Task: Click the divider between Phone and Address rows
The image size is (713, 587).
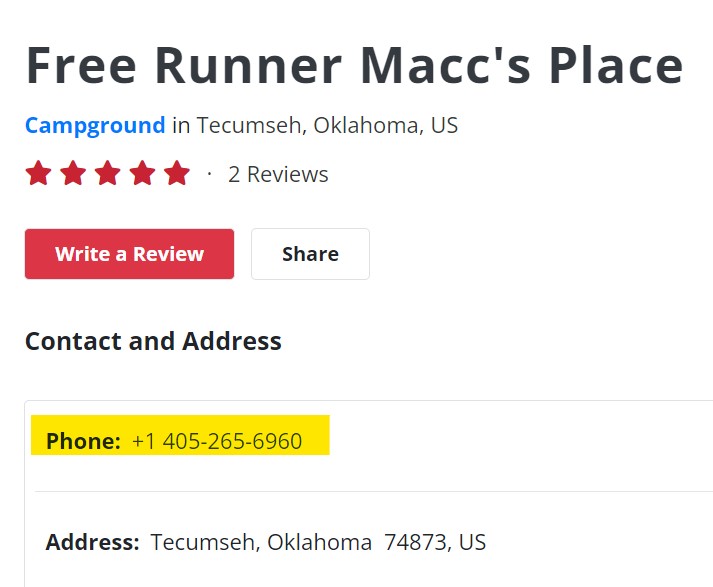Action: point(370,492)
